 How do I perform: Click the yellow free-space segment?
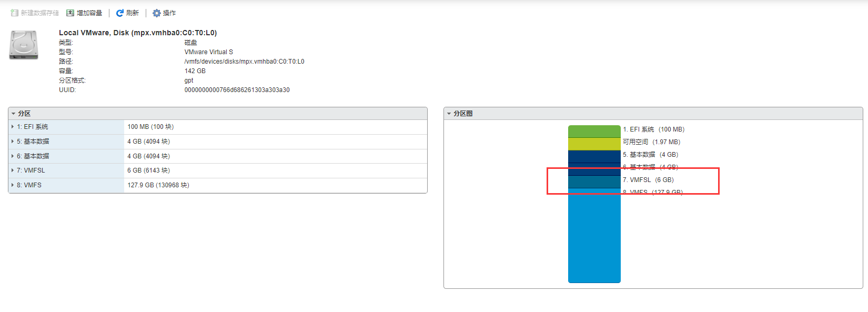pos(594,144)
